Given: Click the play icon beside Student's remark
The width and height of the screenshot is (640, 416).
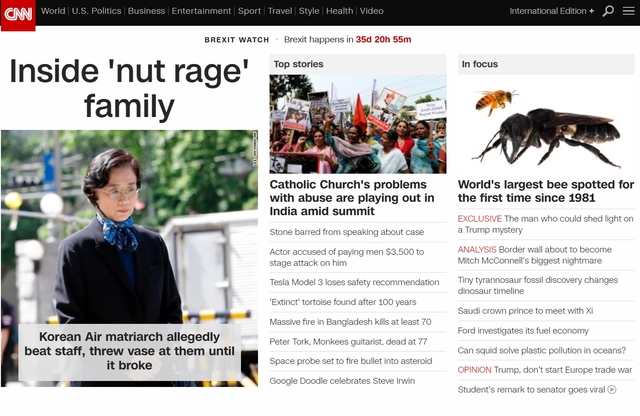Looking at the screenshot, I should pos(611,389).
